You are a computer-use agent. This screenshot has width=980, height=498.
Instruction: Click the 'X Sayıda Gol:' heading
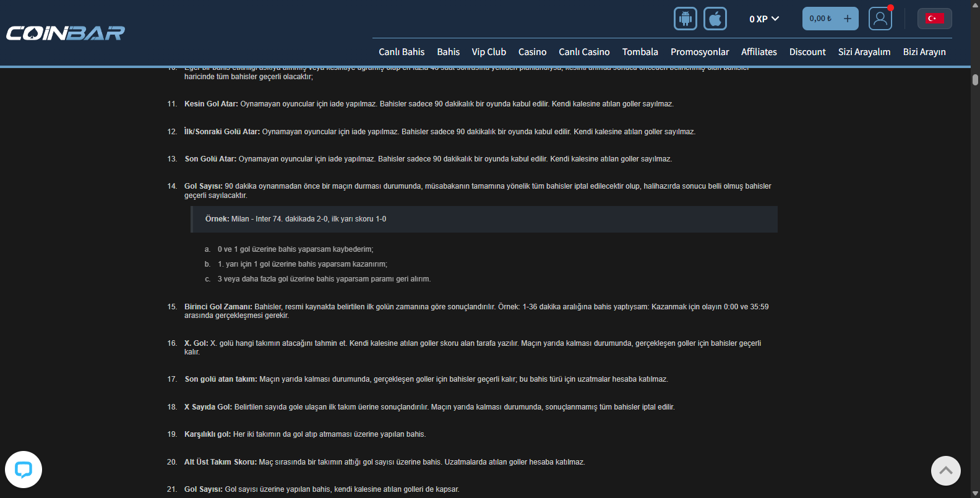tap(208, 407)
